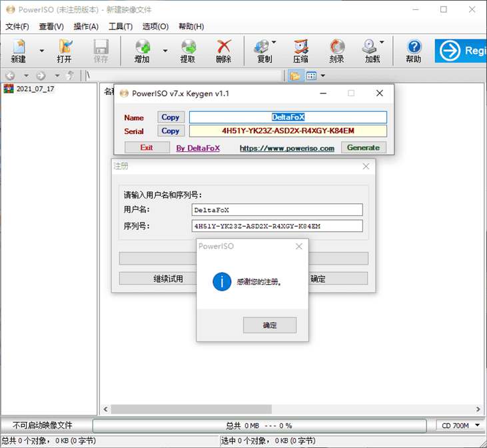Click the Keygen window title icon
Viewport: 487px width, 448px height.
124,93
